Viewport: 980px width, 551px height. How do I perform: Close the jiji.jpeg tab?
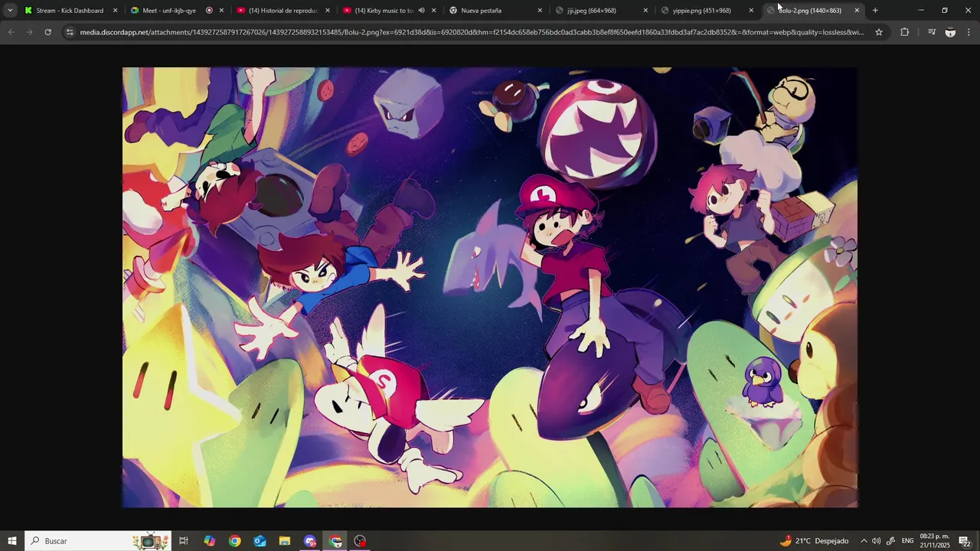645,10
